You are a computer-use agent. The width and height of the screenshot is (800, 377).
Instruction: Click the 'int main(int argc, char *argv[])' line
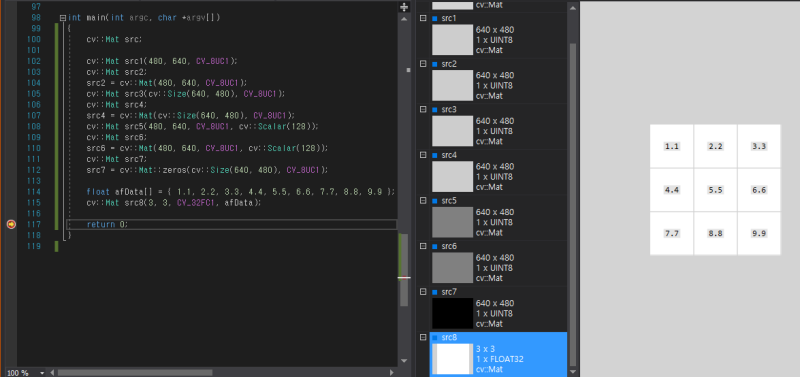pos(144,18)
